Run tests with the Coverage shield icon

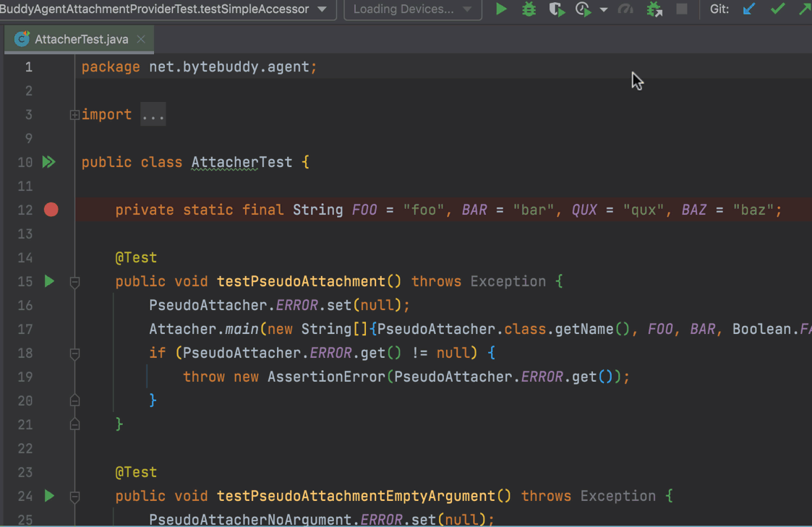click(x=556, y=9)
